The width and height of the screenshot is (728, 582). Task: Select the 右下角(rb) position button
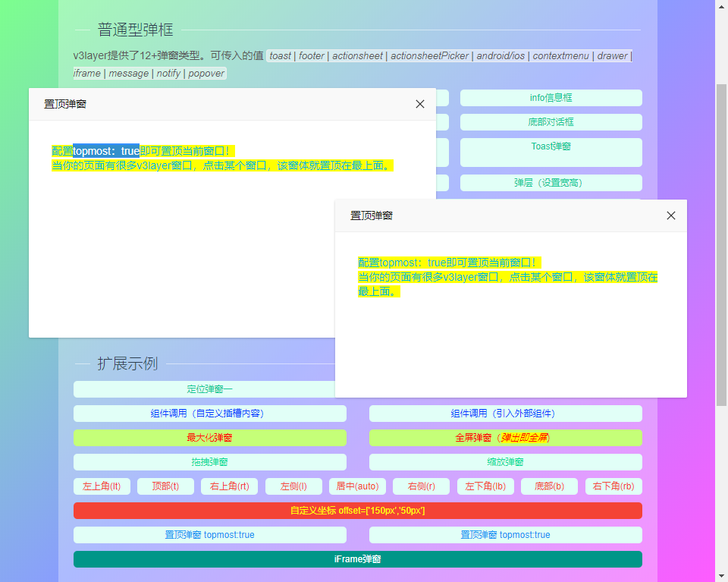(613, 486)
